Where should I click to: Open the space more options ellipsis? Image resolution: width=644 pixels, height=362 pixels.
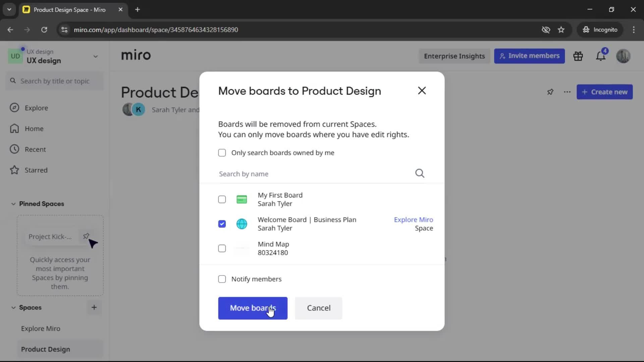pyautogui.click(x=567, y=92)
